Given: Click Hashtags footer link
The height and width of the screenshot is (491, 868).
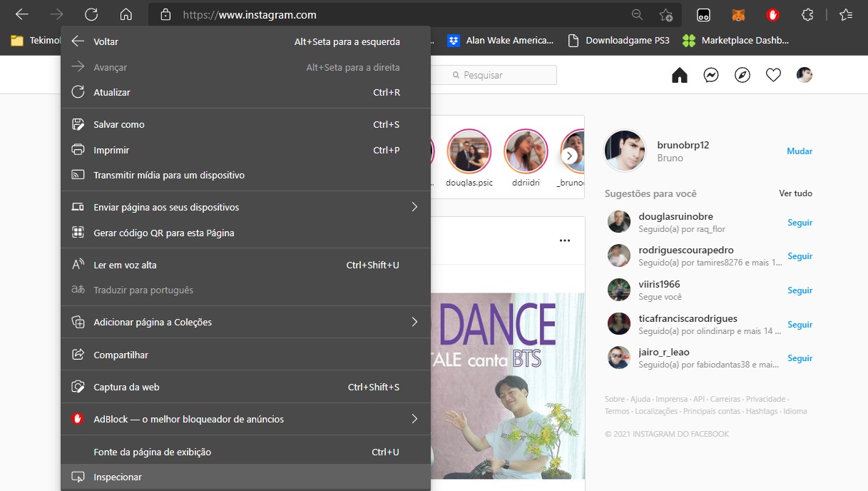Looking at the screenshot, I should (x=762, y=412).
